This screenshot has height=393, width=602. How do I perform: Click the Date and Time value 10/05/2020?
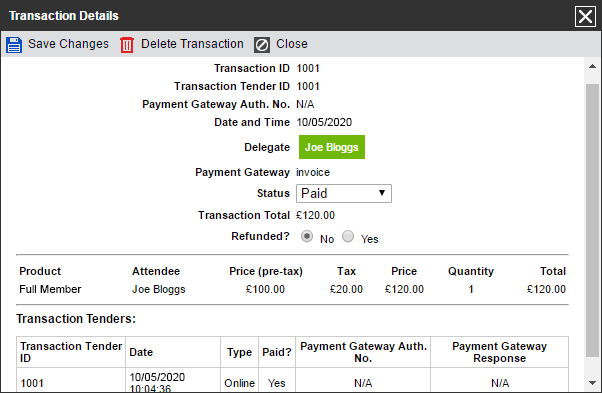pos(324,122)
